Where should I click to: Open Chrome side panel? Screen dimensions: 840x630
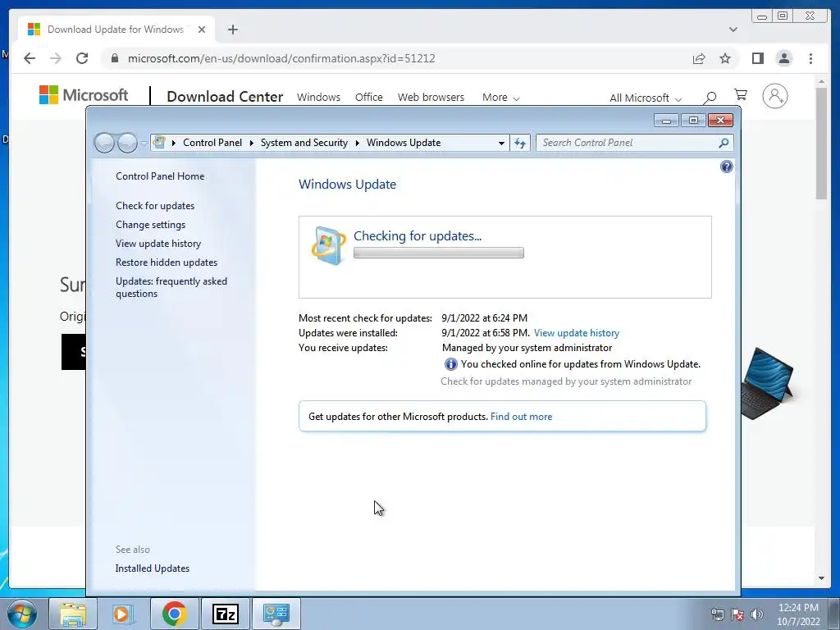point(757,58)
